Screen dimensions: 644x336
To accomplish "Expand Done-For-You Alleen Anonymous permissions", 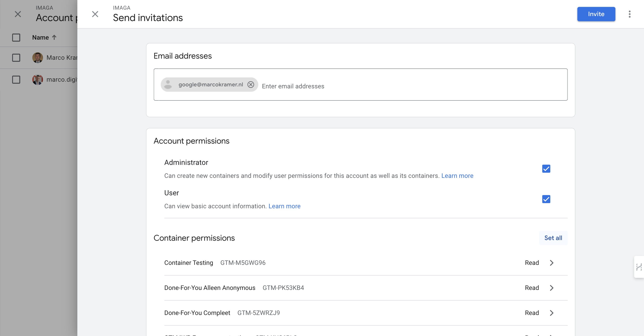I will tap(551, 288).
